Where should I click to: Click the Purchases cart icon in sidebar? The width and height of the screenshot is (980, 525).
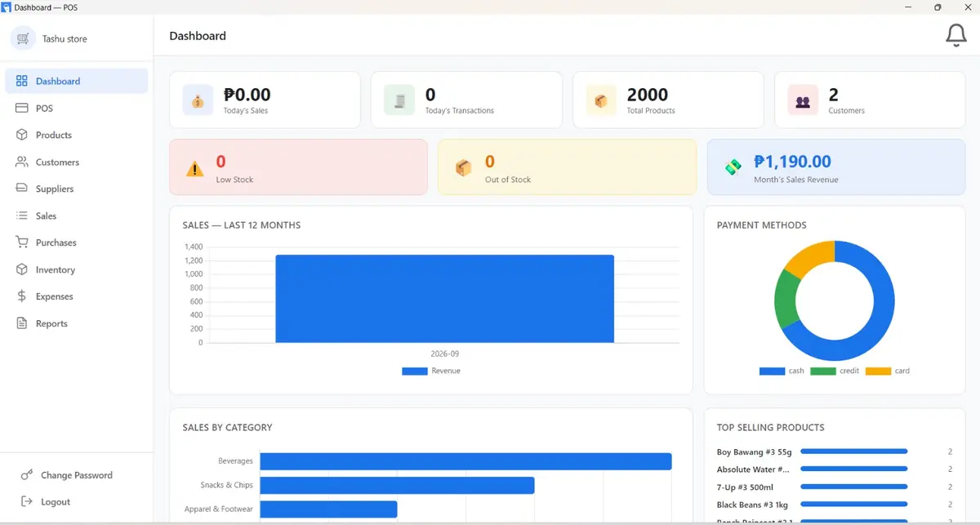click(22, 242)
